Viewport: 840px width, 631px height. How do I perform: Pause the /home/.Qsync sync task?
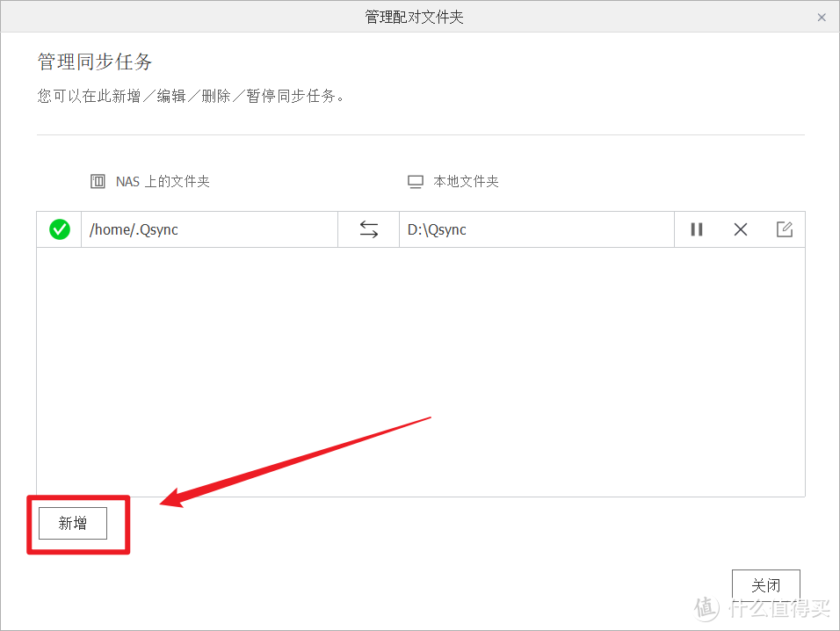coord(697,229)
